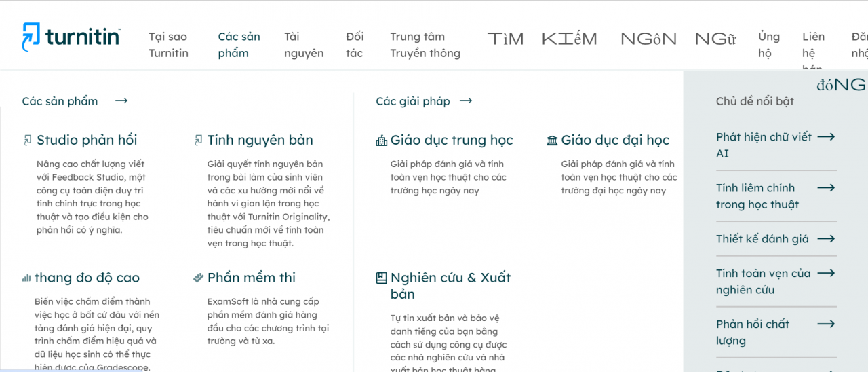Click the Chủ đề nổi bật heading

[x=755, y=101]
